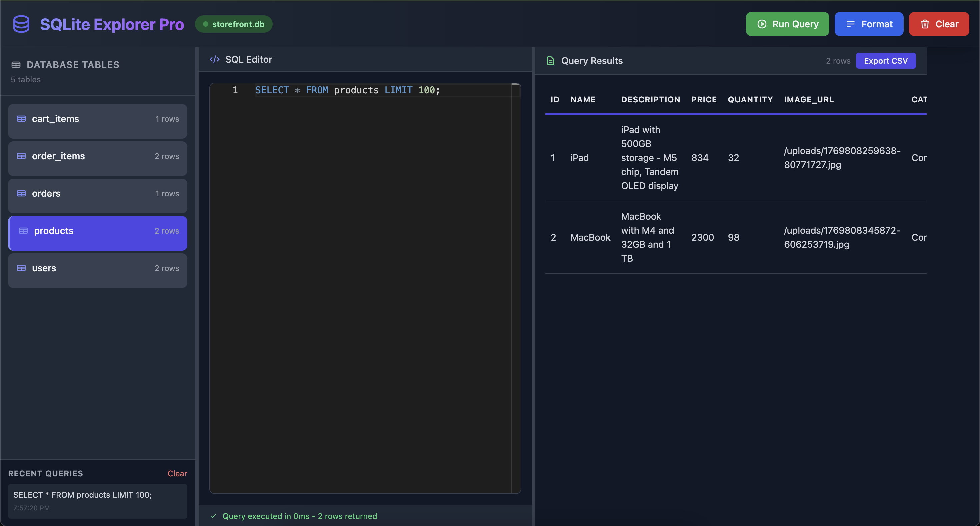Click the code brackets icon in SQL Editor header

tap(215, 59)
